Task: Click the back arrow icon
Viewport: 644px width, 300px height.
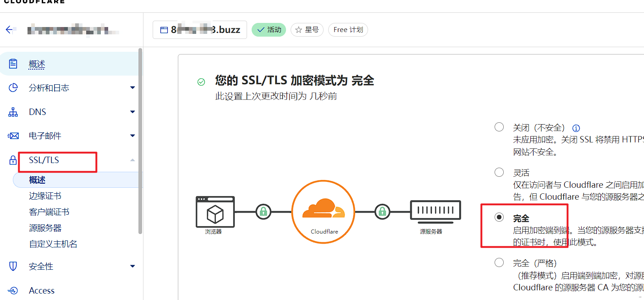Action: (9, 30)
